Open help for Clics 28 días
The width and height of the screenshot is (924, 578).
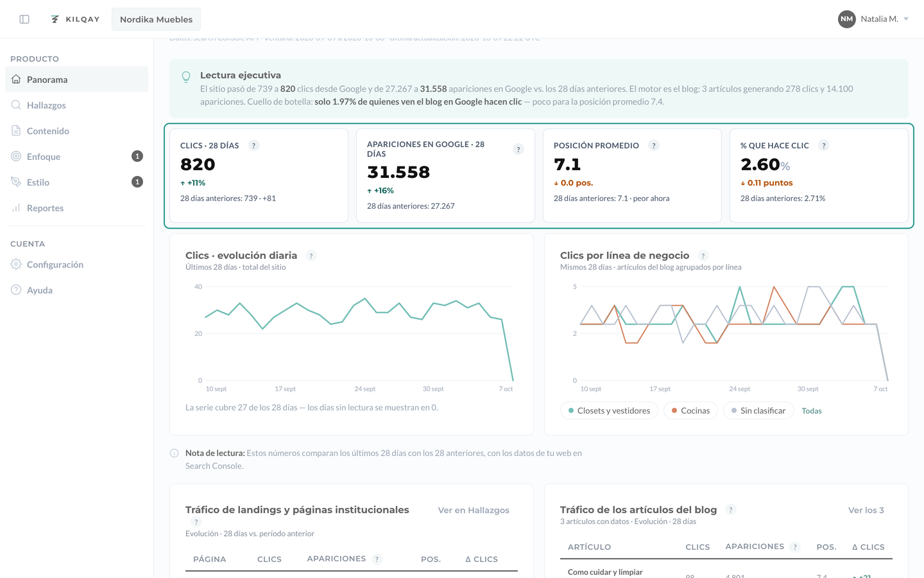click(254, 146)
